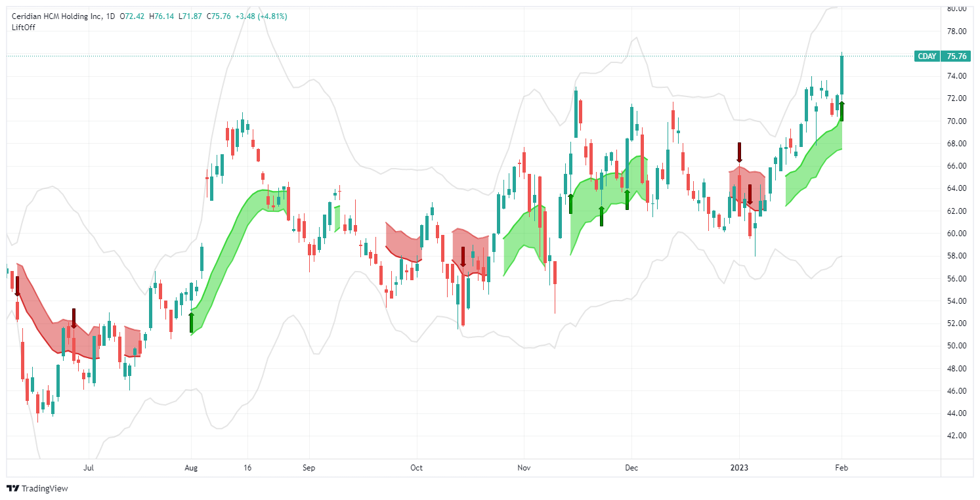Click the 70.00 price axis label
This screenshot has width=980, height=500.
[x=955, y=121]
